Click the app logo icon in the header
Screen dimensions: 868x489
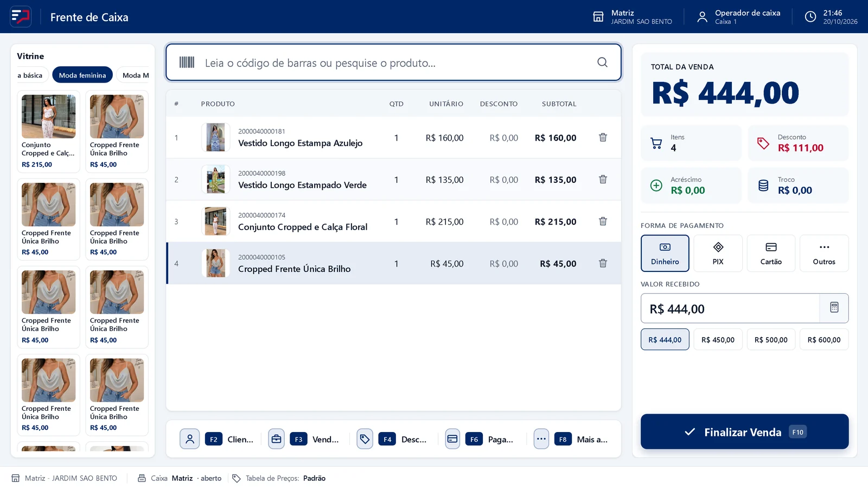coord(21,16)
